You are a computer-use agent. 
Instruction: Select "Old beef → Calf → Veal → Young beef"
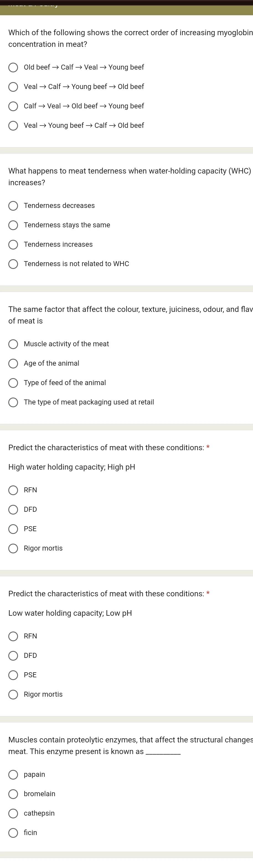tap(14, 68)
